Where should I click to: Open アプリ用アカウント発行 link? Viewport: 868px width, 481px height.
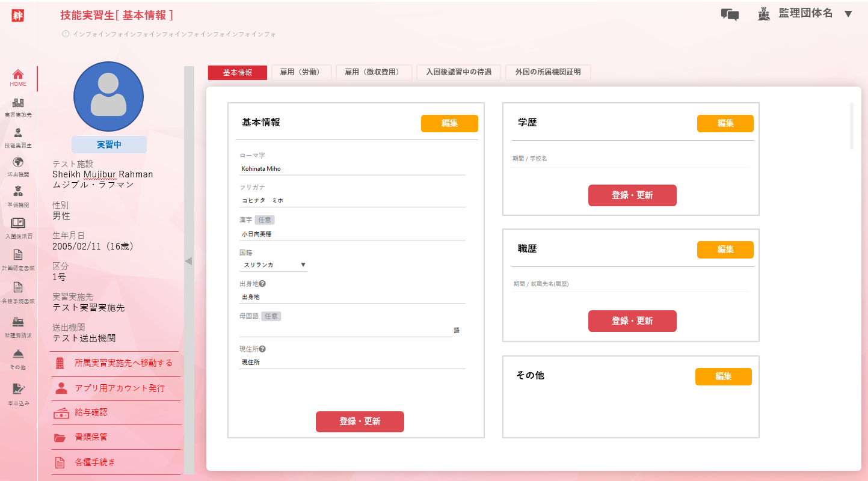pyautogui.click(x=119, y=388)
